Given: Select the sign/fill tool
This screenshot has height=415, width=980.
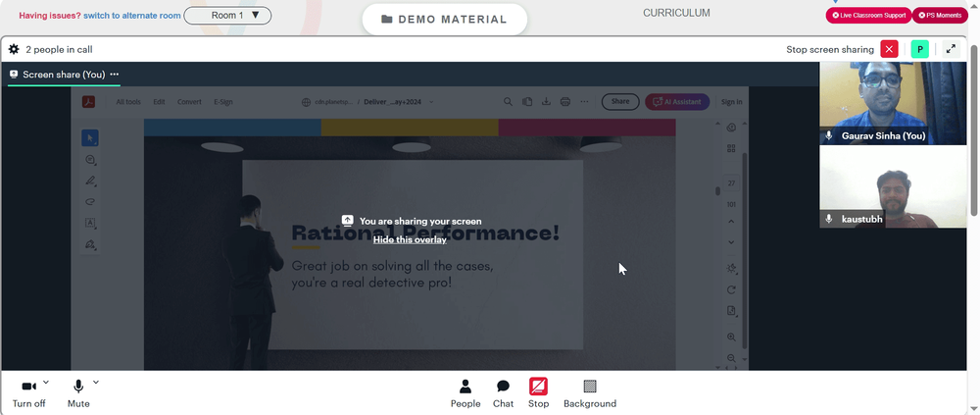Looking at the screenshot, I should (x=90, y=244).
